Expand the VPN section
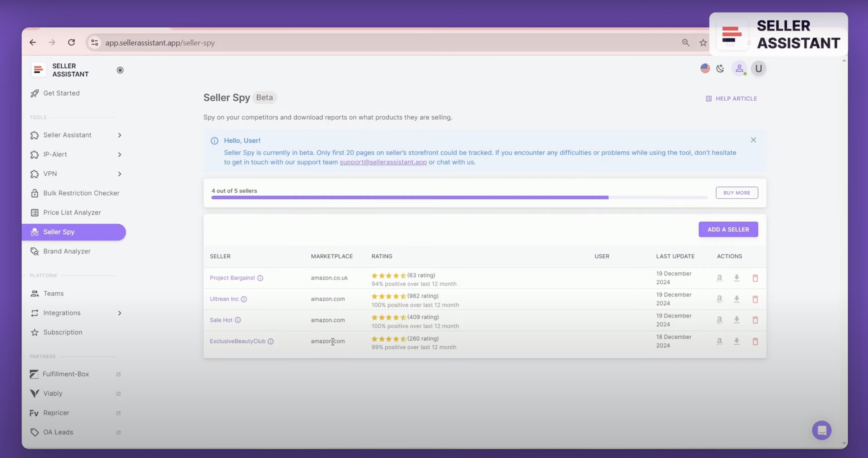Screen dimensions: 868x458 pyautogui.click(x=120, y=174)
